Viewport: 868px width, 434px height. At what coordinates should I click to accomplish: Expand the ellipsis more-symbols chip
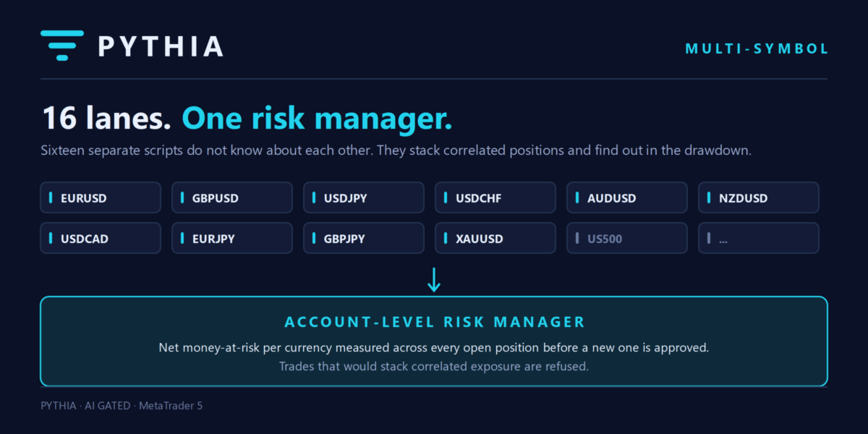pyautogui.click(x=759, y=238)
